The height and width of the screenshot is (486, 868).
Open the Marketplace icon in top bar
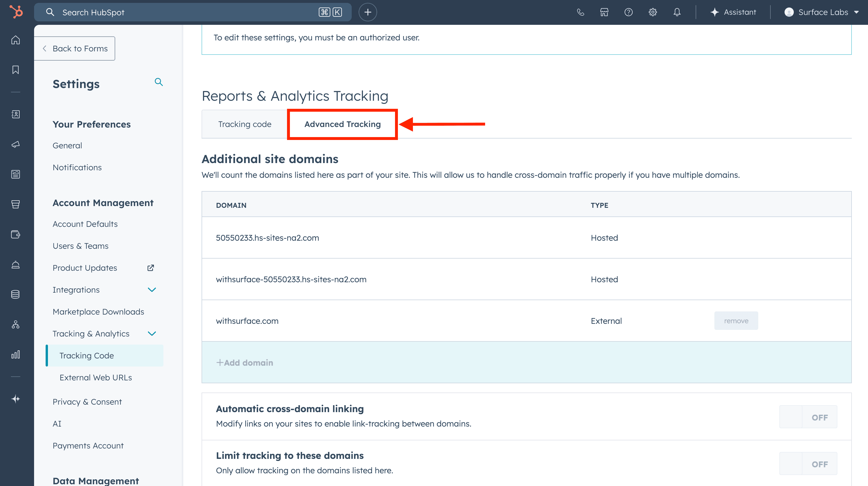click(604, 12)
